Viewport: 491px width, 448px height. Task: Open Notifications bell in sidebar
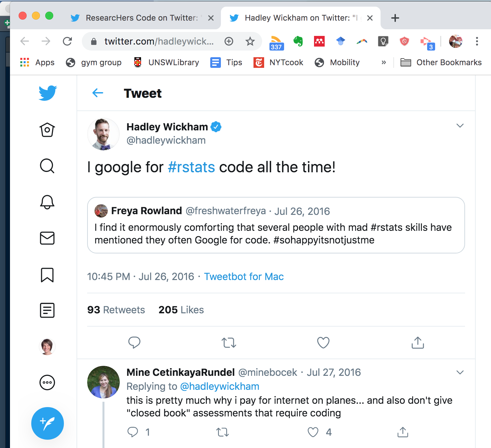(47, 202)
